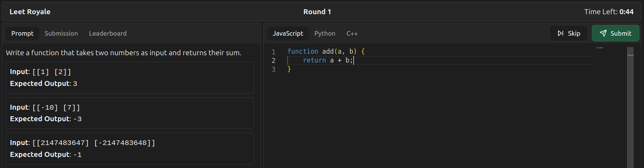The width and height of the screenshot is (644, 168).
Task: Switch the editor language to Python
Action: [324, 33]
